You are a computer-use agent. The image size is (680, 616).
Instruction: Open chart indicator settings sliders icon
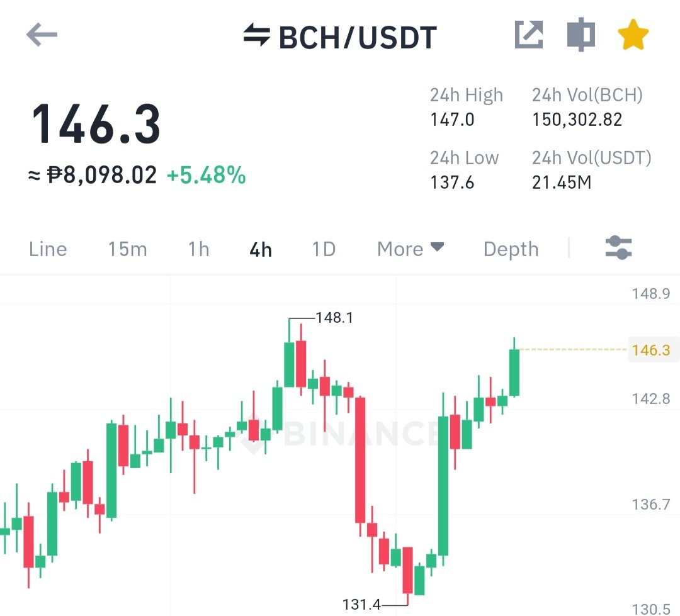[618, 248]
